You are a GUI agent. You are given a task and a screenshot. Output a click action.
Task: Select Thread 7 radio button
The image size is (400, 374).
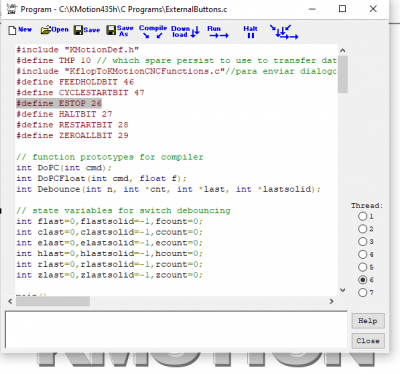[x=362, y=293]
